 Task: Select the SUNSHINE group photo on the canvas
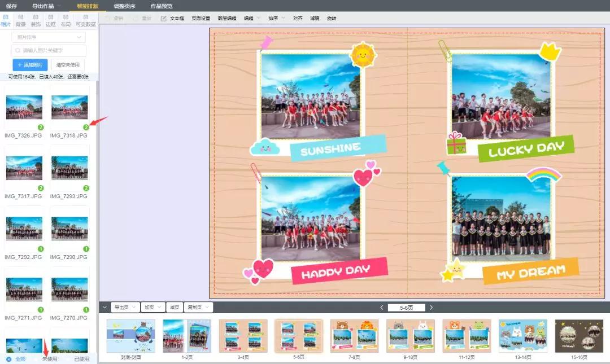click(311, 96)
